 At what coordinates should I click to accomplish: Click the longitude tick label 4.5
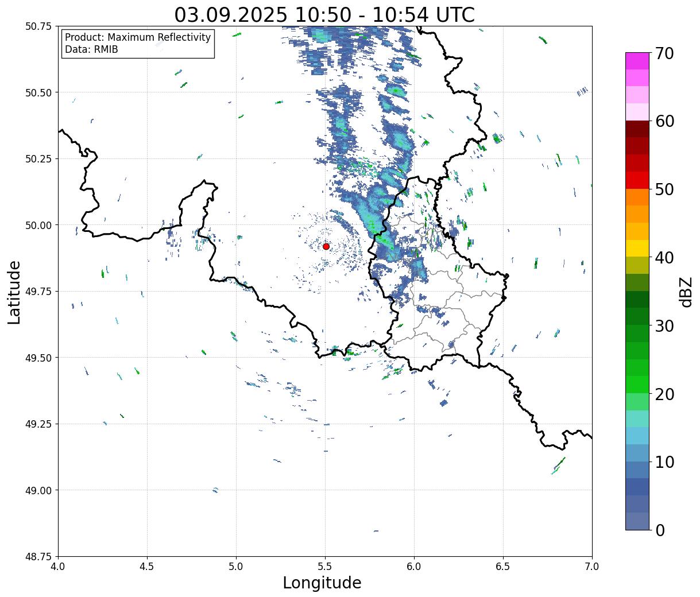click(x=147, y=567)
